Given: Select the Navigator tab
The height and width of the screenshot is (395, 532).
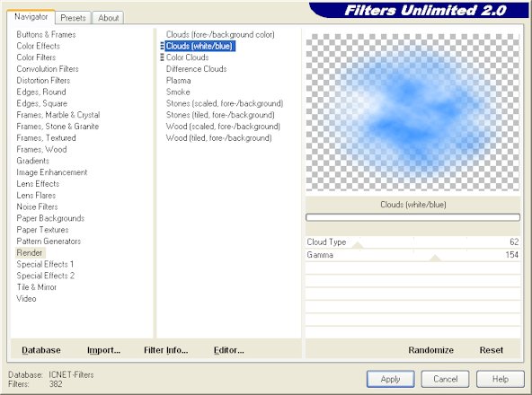Looking at the screenshot, I should [x=31, y=17].
